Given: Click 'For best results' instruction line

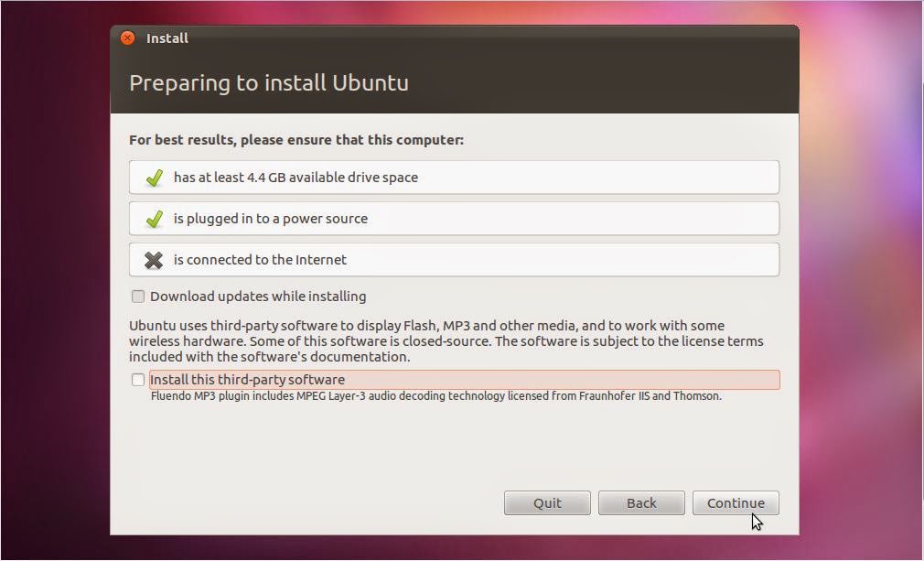Looking at the screenshot, I should coord(296,140).
